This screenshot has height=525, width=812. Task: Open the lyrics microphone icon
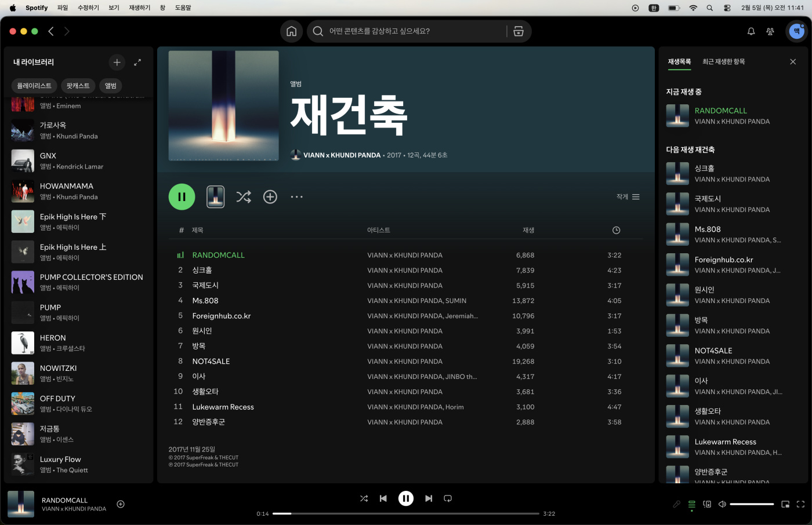[x=677, y=504]
